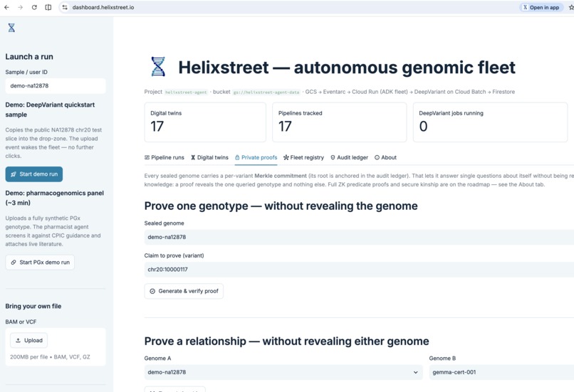Click the rocket icon on Start demo run

pyautogui.click(x=14, y=174)
